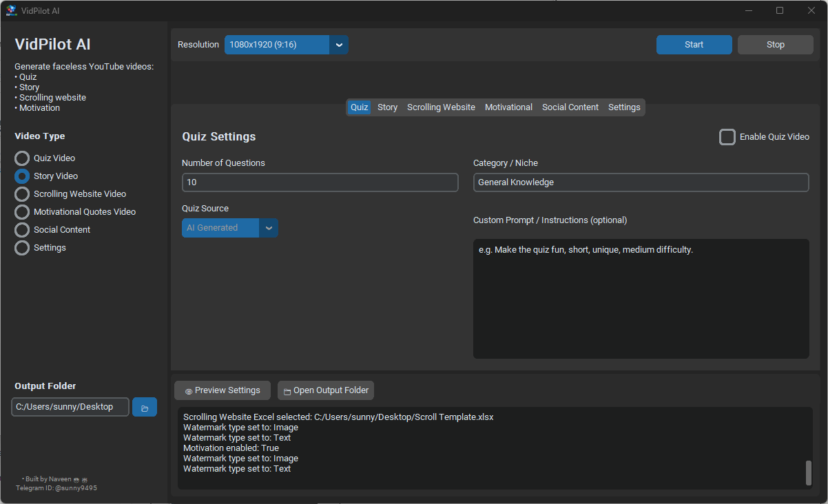Click the log panel scrollbar thumb
The image size is (828, 504).
click(x=809, y=472)
